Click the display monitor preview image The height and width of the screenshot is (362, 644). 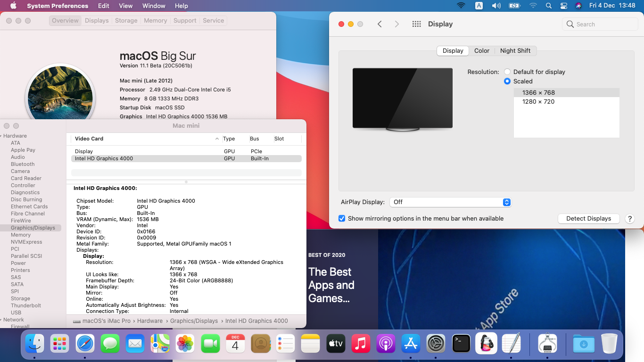click(403, 99)
